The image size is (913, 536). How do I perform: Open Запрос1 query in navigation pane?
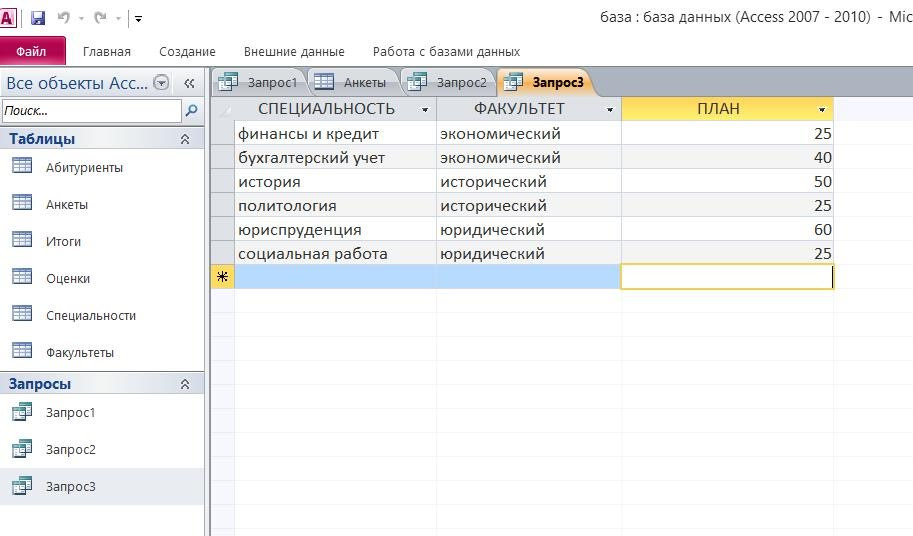pos(70,413)
